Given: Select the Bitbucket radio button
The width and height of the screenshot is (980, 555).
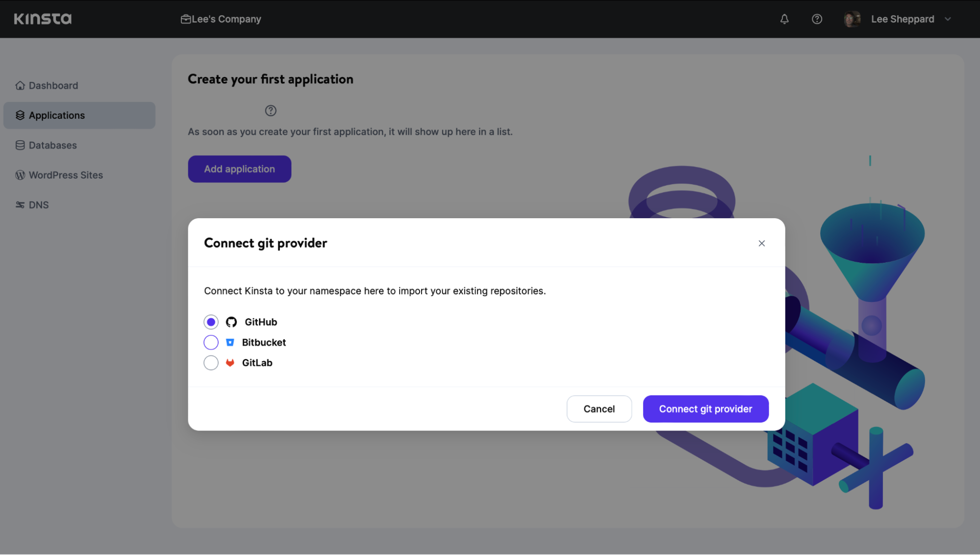Looking at the screenshot, I should pos(211,342).
